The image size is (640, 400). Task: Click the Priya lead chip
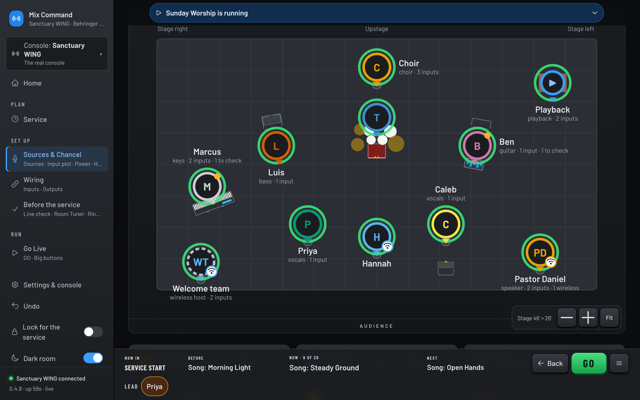pos(154,387)
